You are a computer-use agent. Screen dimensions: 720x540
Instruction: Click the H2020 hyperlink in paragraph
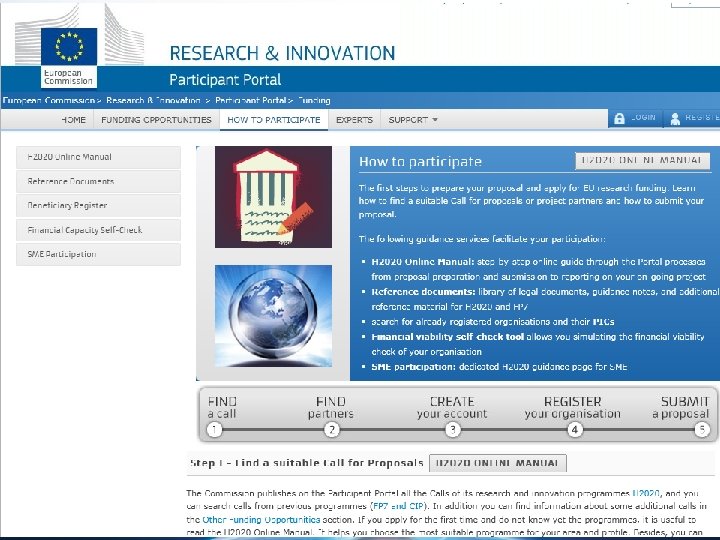646,494
